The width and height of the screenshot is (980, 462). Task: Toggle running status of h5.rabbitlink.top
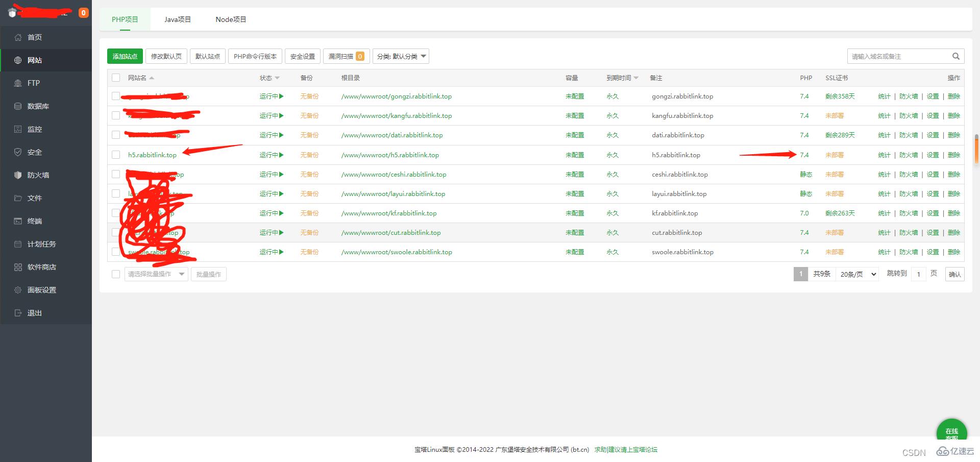(271, 155)
